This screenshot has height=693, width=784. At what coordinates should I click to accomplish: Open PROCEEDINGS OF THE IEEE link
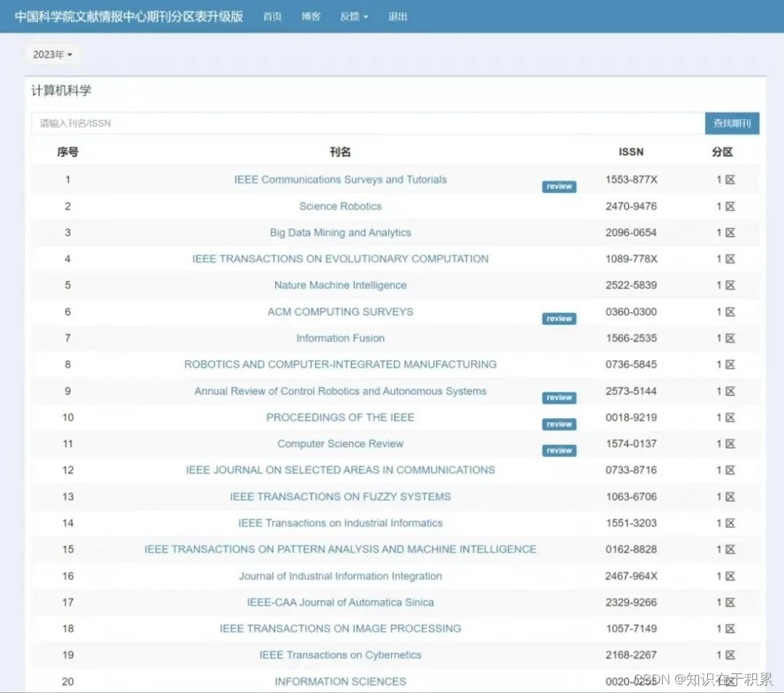pyautogui.click(x=340, y=417)
